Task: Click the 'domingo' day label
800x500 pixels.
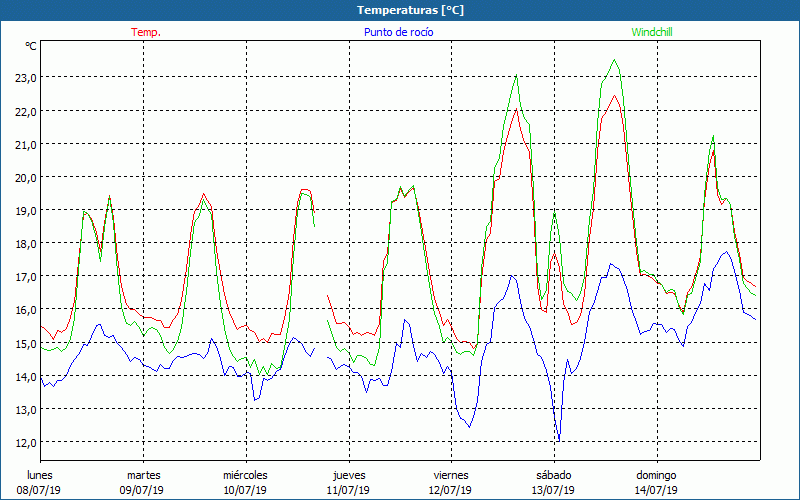Action: click(656, 476)
